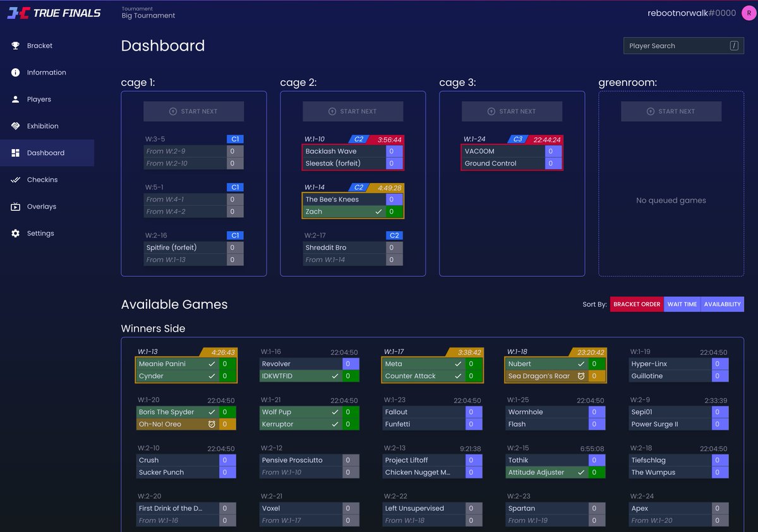Click C1 cage tag on game W:3-5

click(235, 139)
